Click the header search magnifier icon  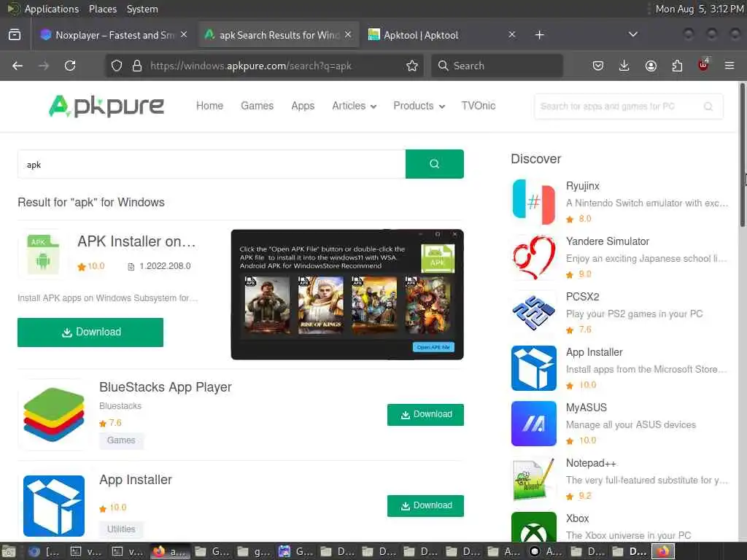coord(708,106)
